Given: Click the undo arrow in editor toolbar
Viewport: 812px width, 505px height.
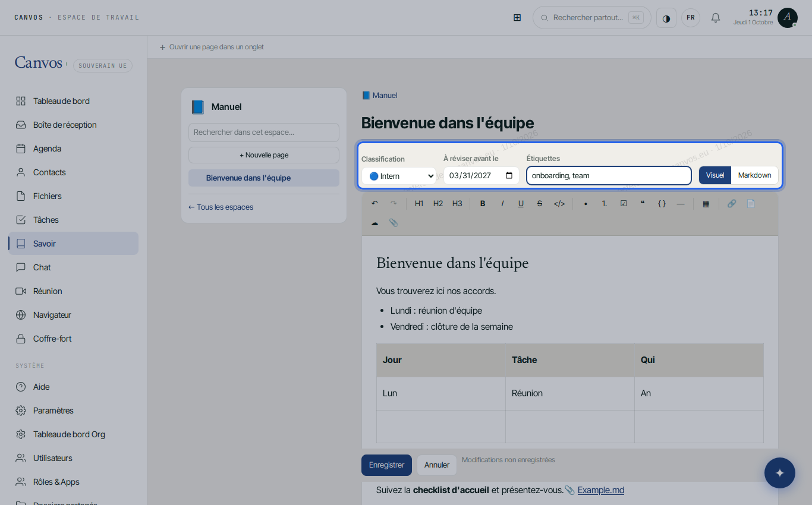Looking at the screenshot, I should [374, 203].
